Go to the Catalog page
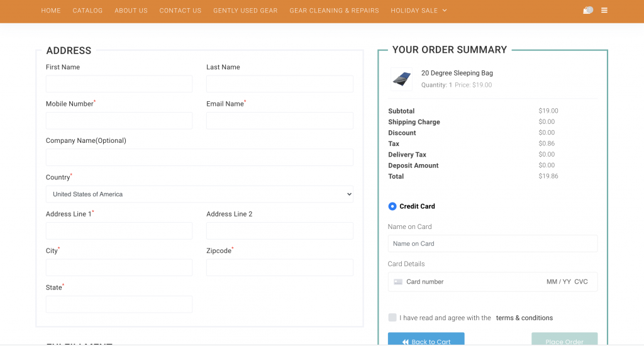Image resolution: width=644 pixels, height=346 pixels. click(x=87, y=11)
